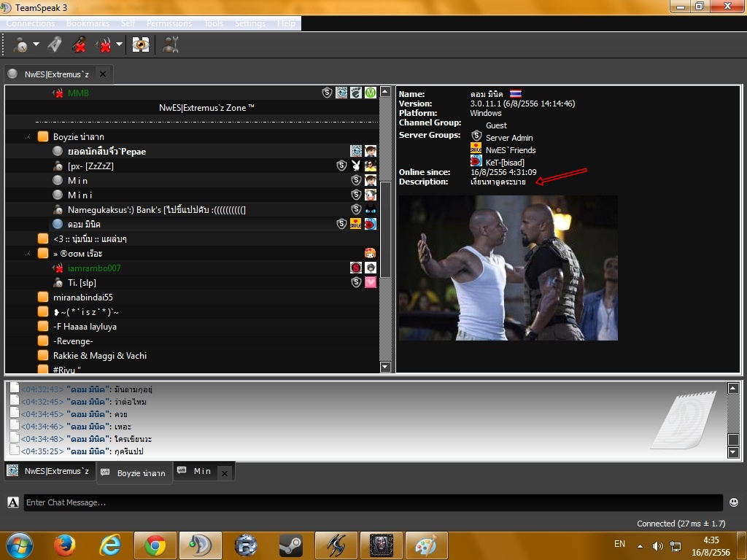Image resolution: width=747 pixels, height=560 pixels.
Task: Click the toggle subscribe/bookmark pen icon
Action: (55, 44)
